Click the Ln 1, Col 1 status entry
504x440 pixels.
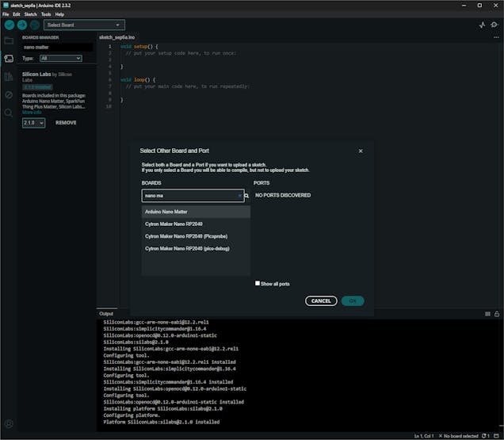(x=424, y=436)
